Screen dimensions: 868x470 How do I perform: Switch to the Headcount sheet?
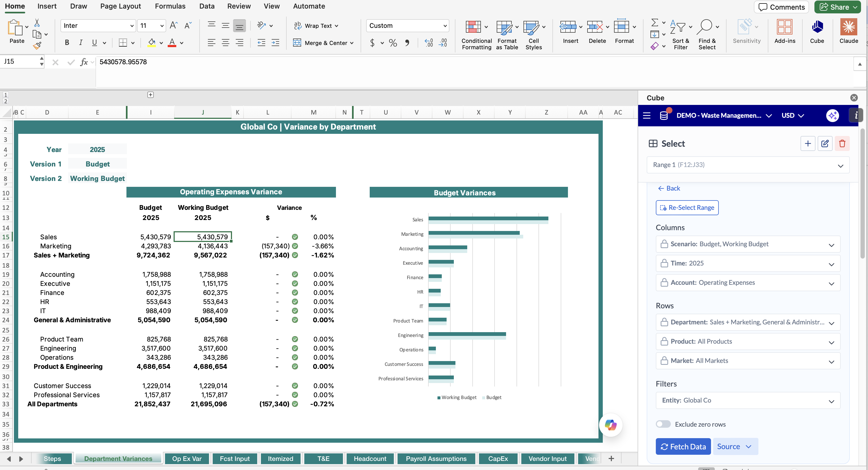pyautogui.click(x=370, y=458)
